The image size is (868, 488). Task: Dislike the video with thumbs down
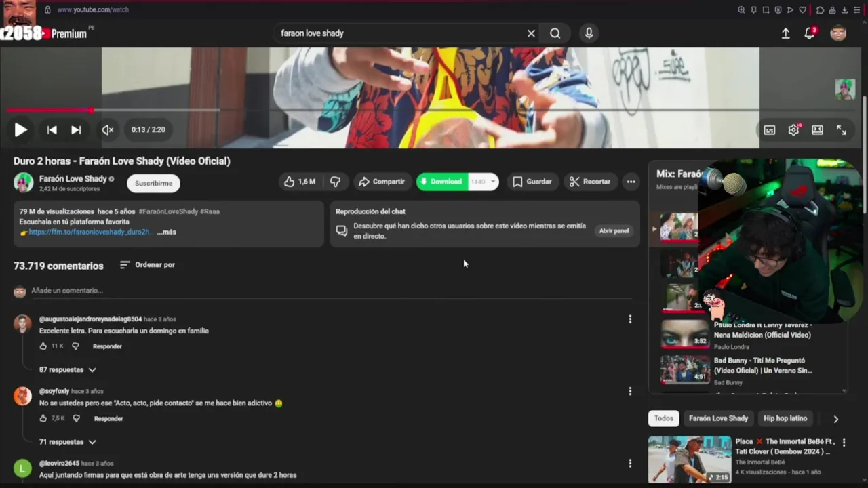click(335, 182)
